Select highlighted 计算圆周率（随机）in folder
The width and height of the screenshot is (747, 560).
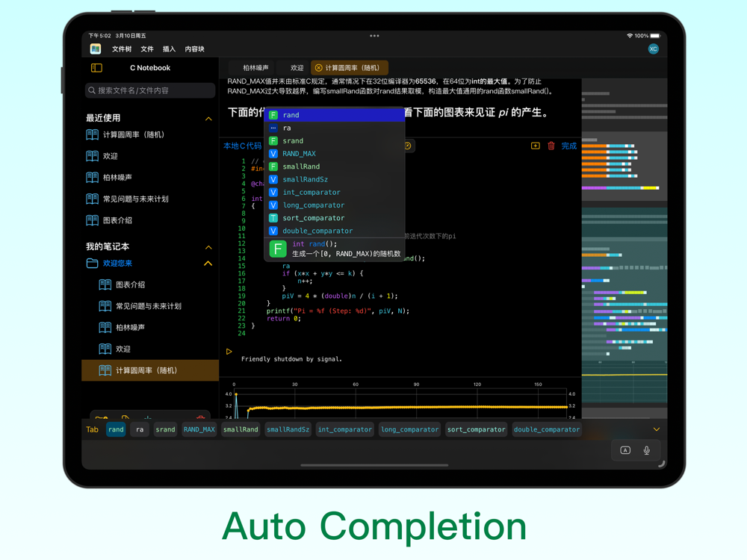(150, 370)
